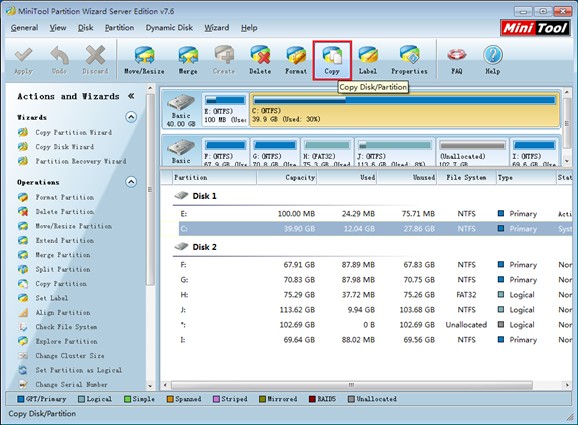This screenshot has width=578, height=425.
Task: Select the E: NTFS 100 MB block in disk map
Action: pos(225,109)
